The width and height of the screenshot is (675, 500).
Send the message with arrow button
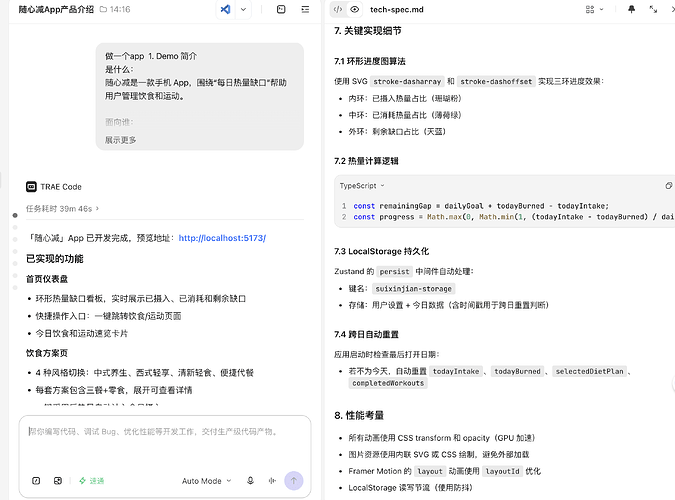tap(294, 481)
